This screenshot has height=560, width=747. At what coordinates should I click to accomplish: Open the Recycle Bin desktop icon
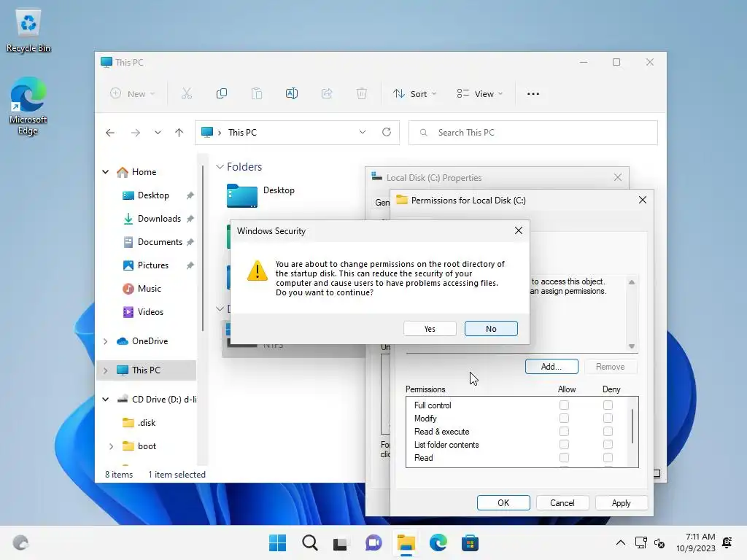pos(28,31)
